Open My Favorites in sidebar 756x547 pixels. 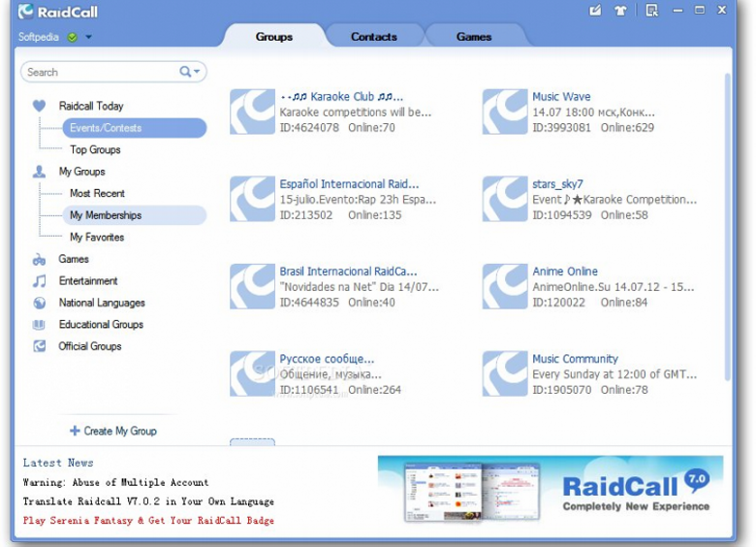97,237
